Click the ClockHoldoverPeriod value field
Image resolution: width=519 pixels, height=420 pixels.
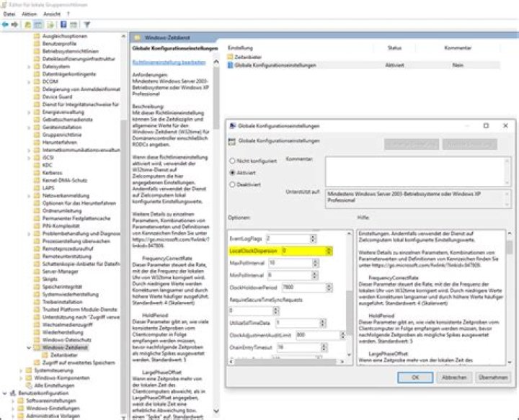[304, 287]
